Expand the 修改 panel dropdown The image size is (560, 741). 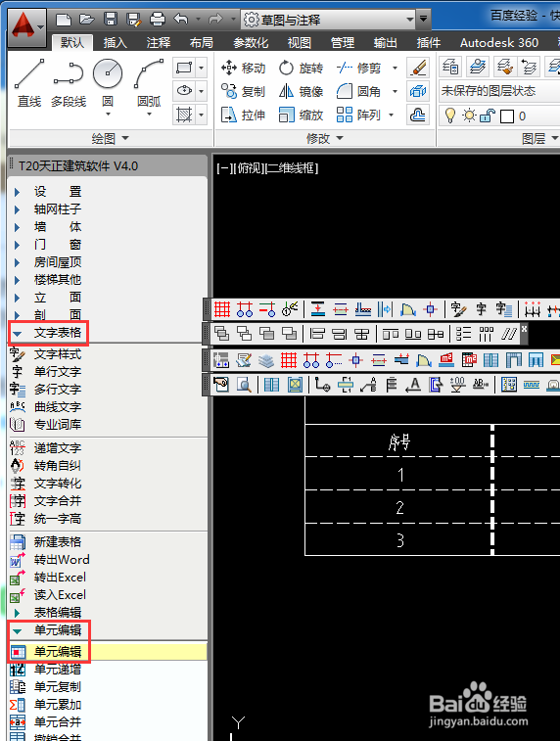[x=325, y=138]
